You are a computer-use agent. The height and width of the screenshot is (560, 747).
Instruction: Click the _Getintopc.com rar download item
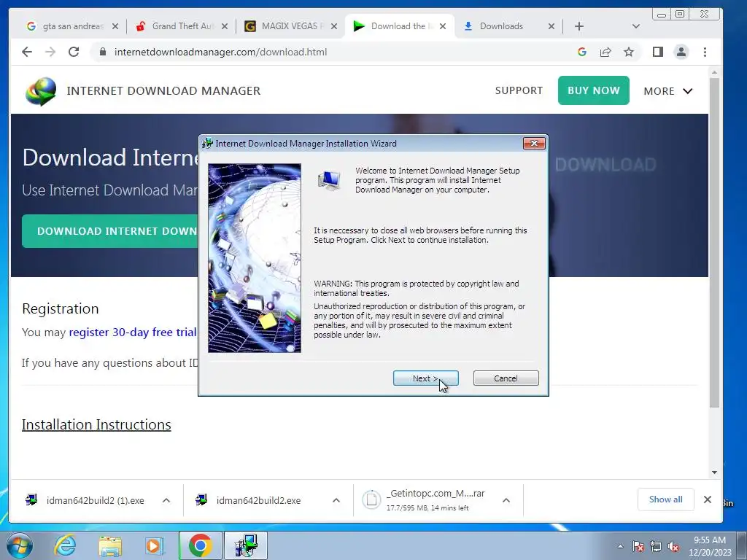coord(424,500)
